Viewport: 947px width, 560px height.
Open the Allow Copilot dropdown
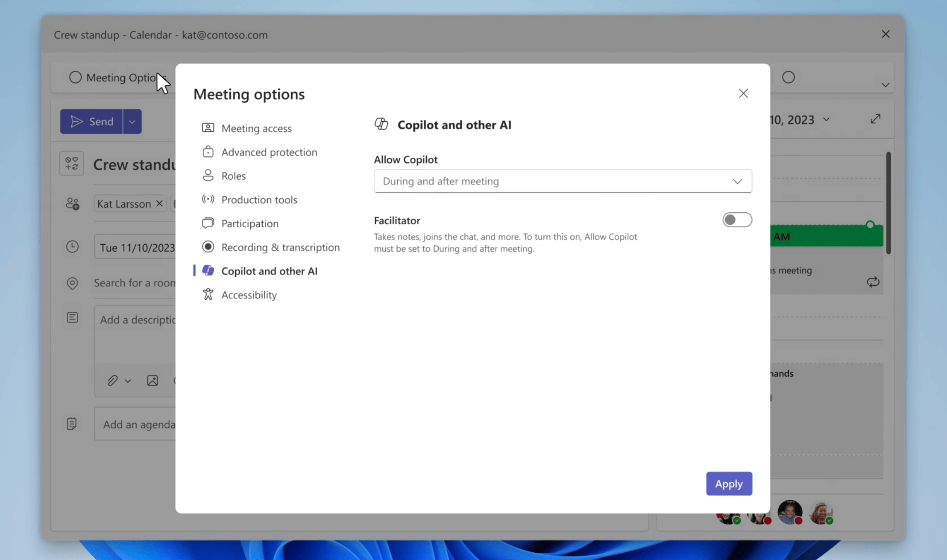point(563,181)
